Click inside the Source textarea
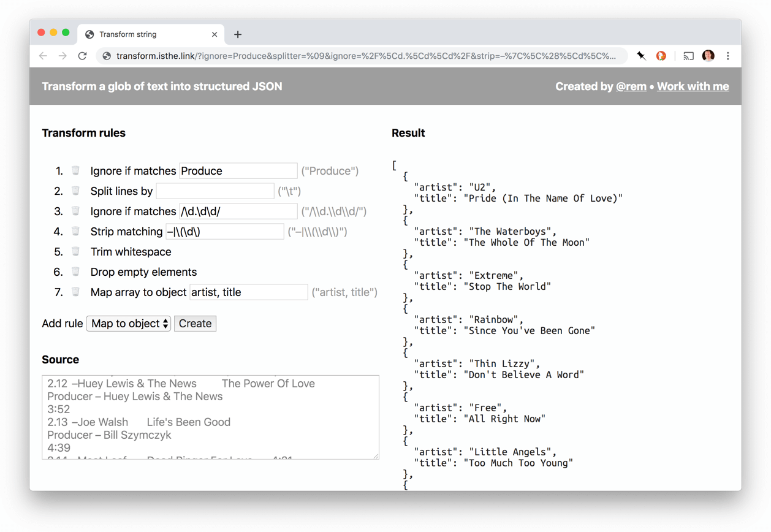 pos(210,417)
